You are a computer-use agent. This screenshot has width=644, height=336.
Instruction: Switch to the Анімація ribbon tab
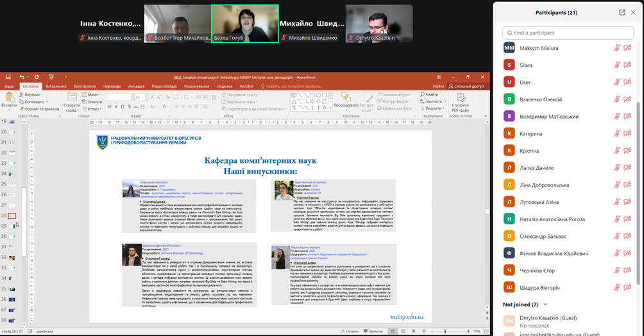[x=136, y=86]
